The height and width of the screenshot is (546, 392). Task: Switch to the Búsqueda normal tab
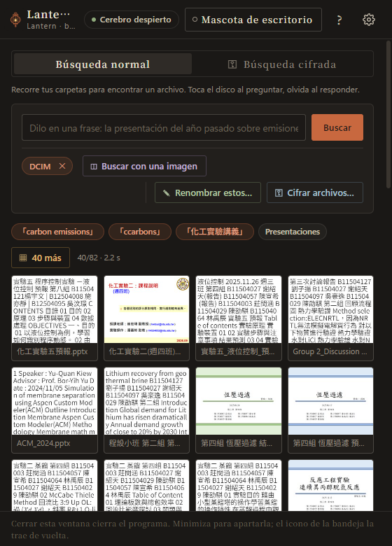pyautogui.click(x=103, y=64)
